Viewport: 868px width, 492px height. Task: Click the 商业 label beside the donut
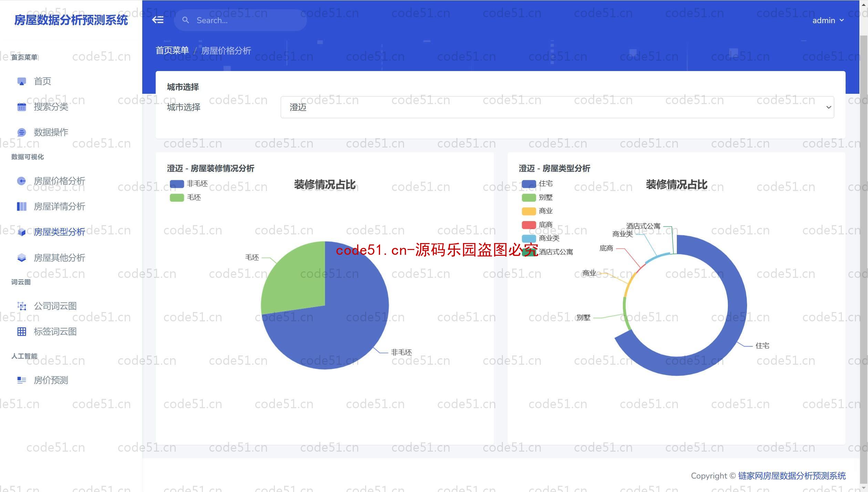[x=589, y=273]
